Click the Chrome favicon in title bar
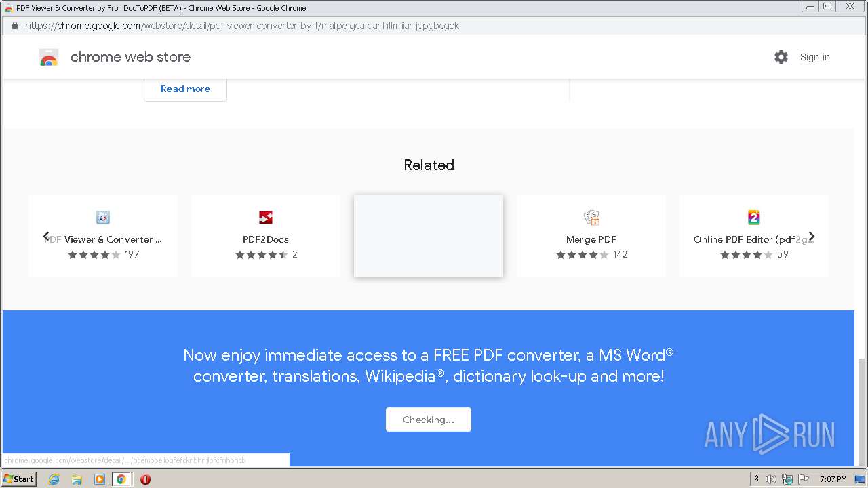The width and height of the screenshot is (868, 488). (x=9, y=8)
